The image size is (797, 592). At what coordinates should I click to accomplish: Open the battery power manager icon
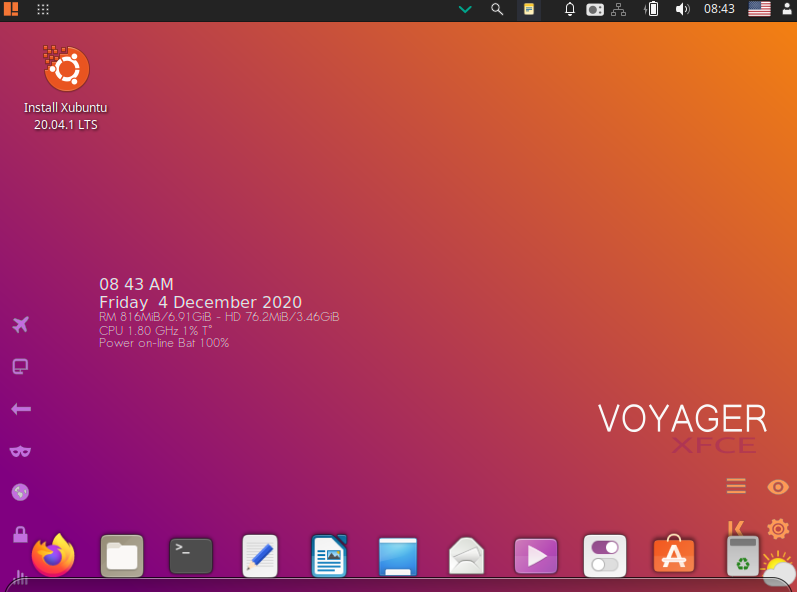651,9
